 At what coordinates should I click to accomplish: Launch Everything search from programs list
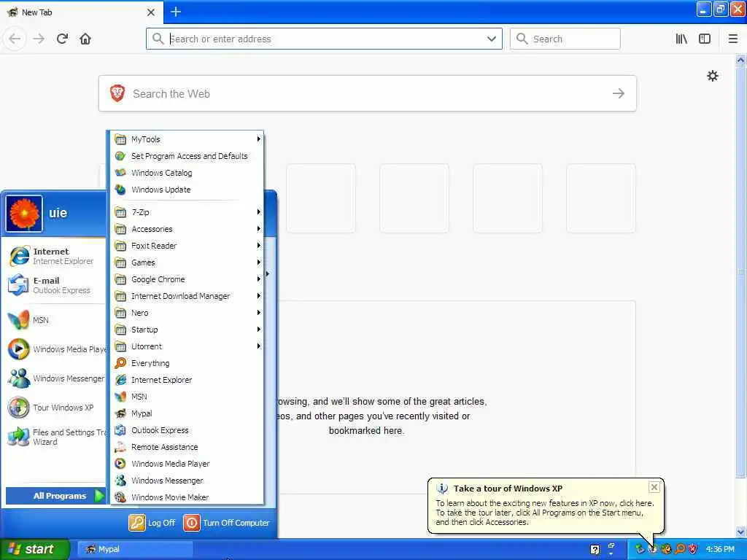tap(187, 363)
